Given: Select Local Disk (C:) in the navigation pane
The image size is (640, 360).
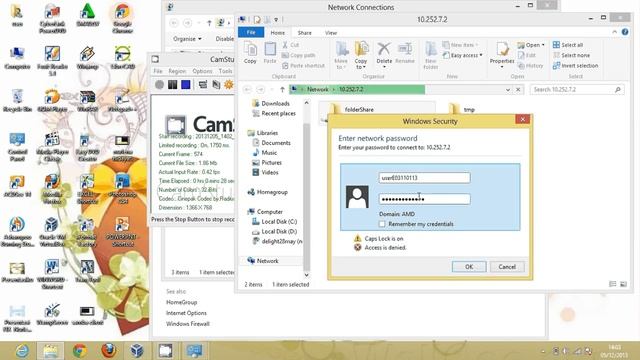Looking at the screenshot, I should tap(274, 222).
